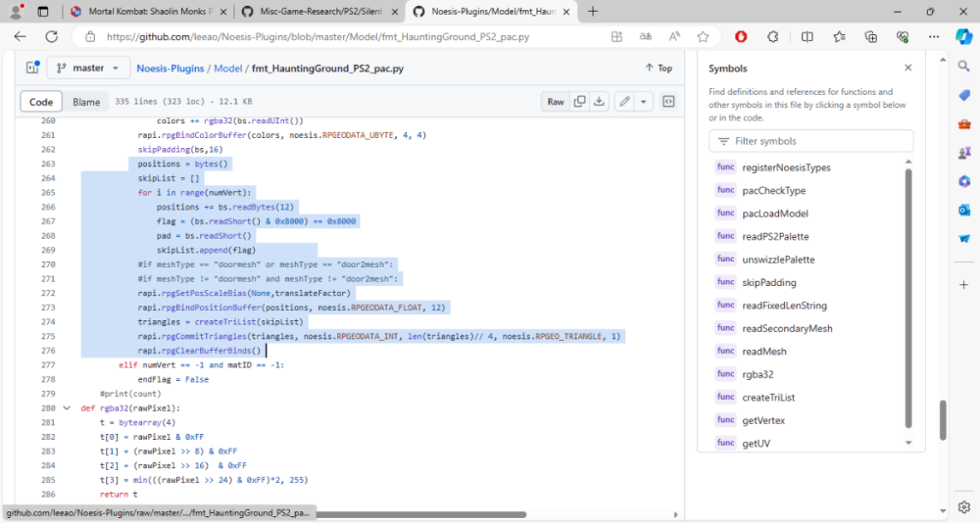The image size is (980, 523).
Task: Open the browser Extensions puzzle icon
Action: click(x=772, y=36)
